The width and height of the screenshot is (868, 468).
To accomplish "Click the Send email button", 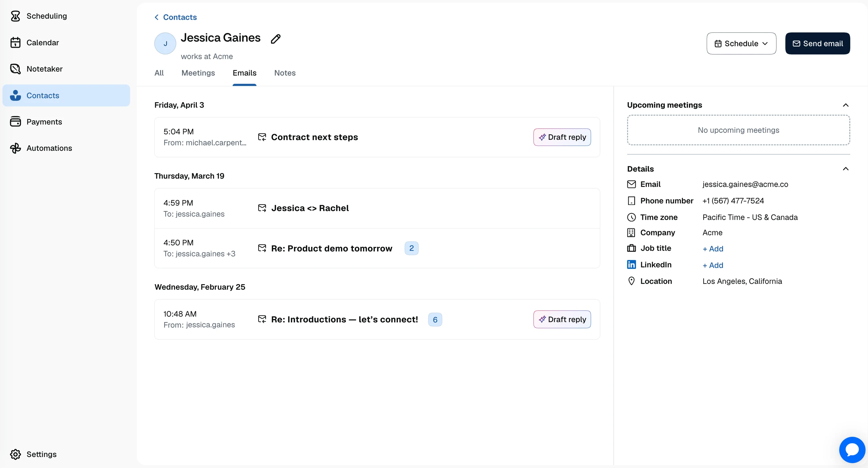I will point(817,43).
